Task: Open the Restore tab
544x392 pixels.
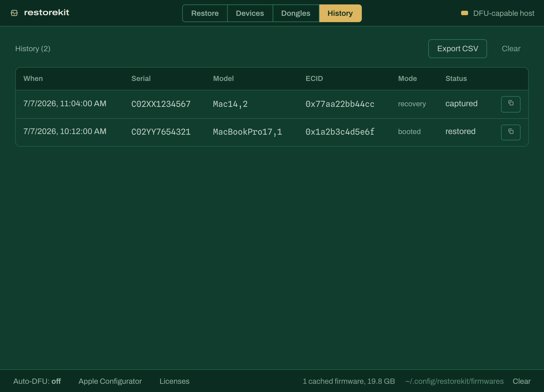Action: coord(205,13)
